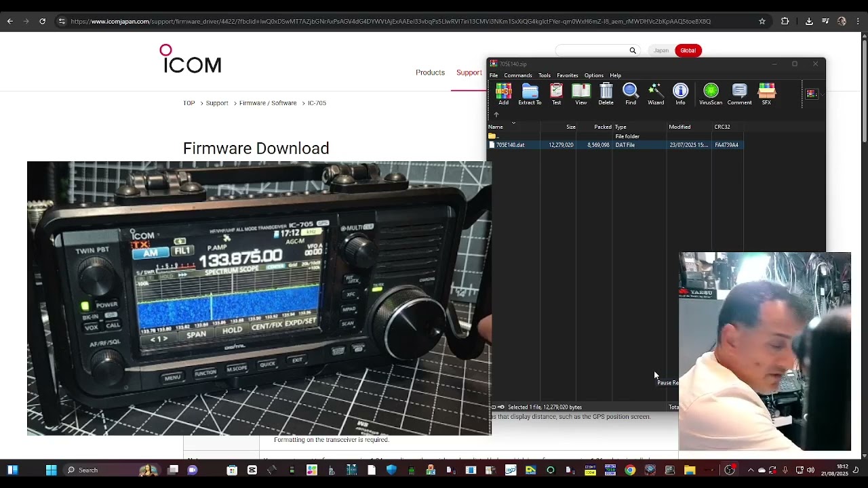
Task: Show archive Info in WinRAR
Action: click(x=680, y=94)
